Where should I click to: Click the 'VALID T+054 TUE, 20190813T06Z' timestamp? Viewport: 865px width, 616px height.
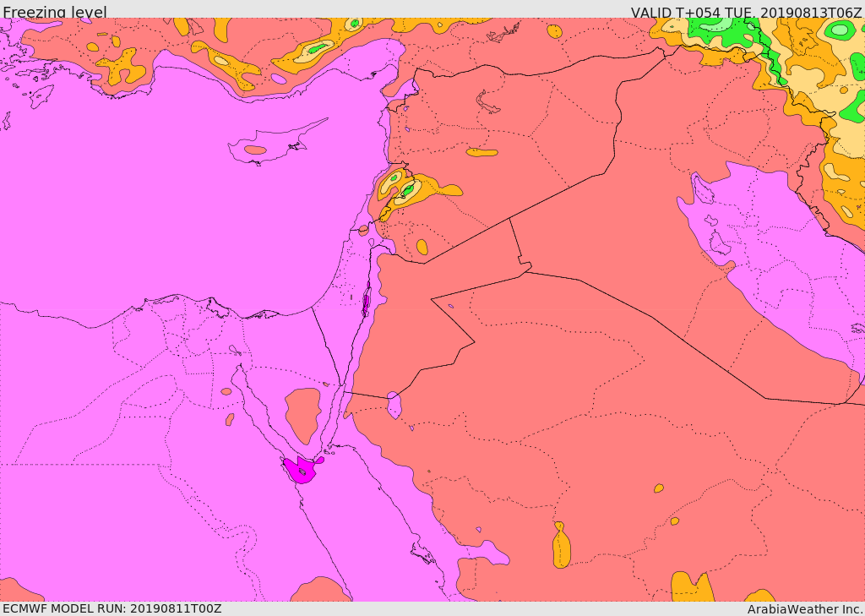[x=746, y=12]
